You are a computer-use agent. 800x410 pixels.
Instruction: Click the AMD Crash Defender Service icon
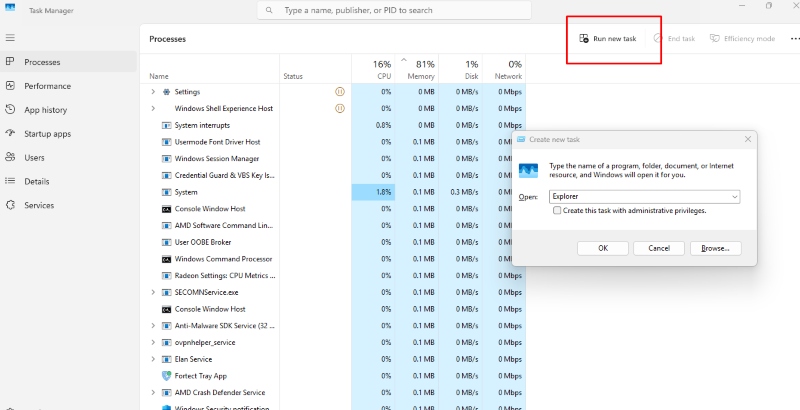point(166,393)
